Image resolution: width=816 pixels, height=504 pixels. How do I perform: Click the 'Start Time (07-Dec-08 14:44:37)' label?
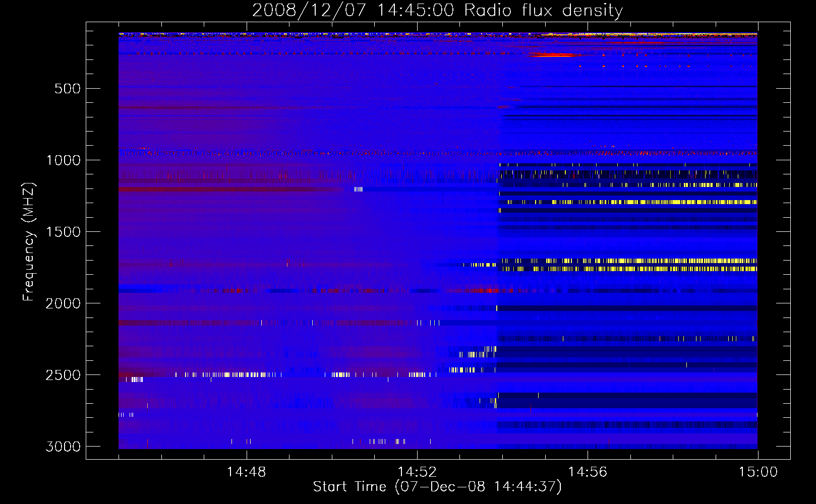click(437, 486)
